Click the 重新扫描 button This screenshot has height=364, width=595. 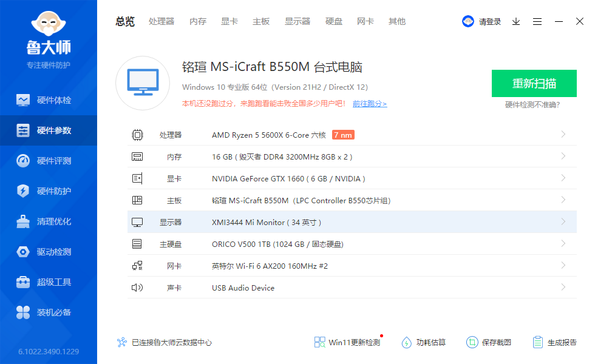[534, 83]
